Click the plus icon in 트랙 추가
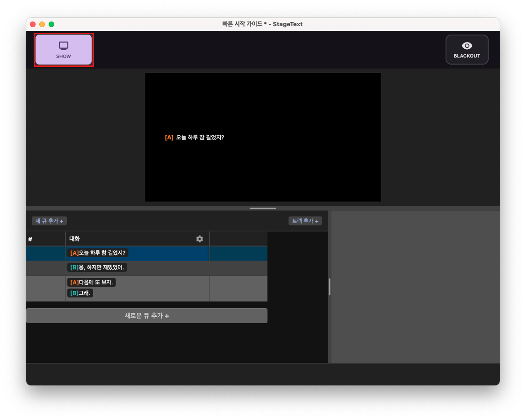This screenshot has width=526, height=420. 317,221
